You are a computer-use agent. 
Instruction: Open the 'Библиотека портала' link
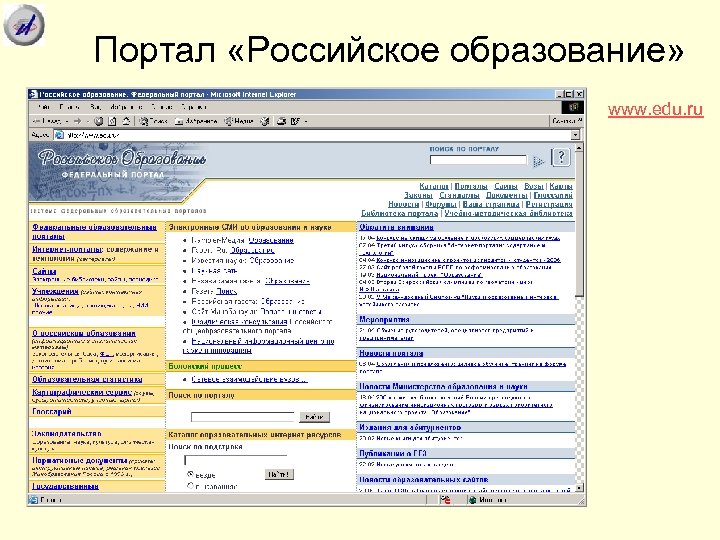point(399,213)
